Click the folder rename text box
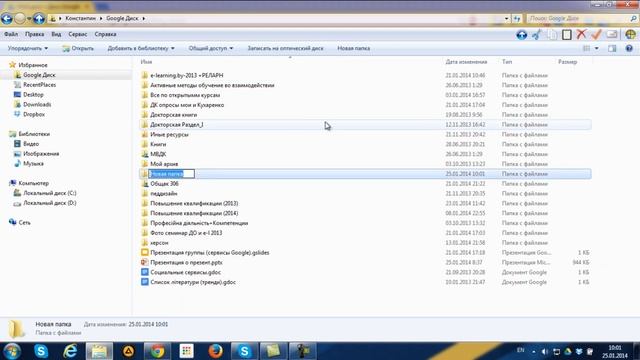 tap(171, 174)
